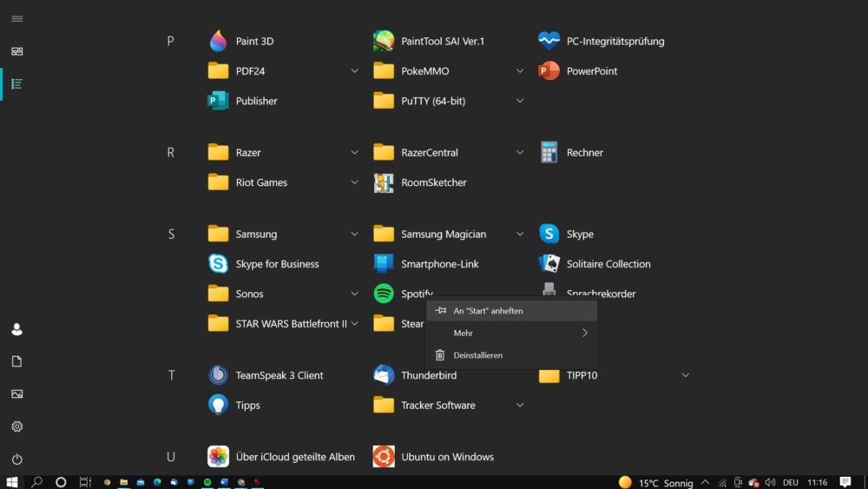Open Publisher app

[242, 101]
